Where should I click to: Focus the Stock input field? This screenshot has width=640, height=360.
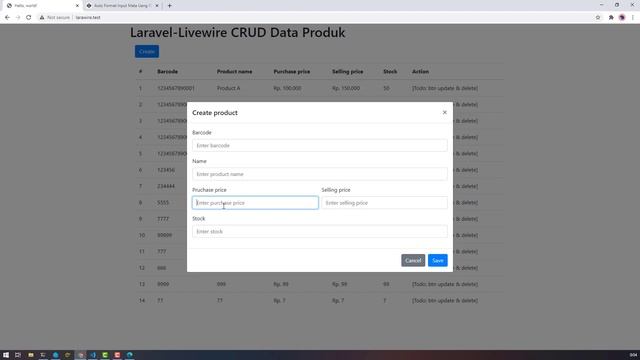coord(320,231)
